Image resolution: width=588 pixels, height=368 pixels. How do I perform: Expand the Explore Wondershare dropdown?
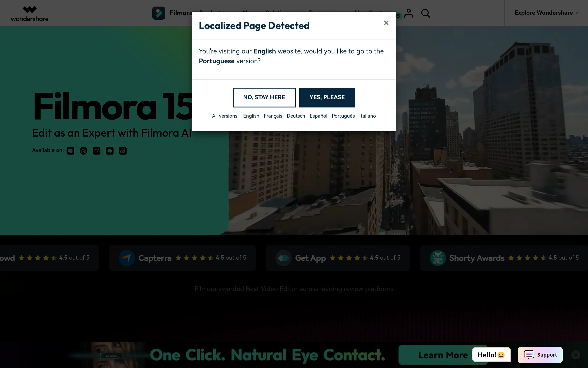[546, 13]
